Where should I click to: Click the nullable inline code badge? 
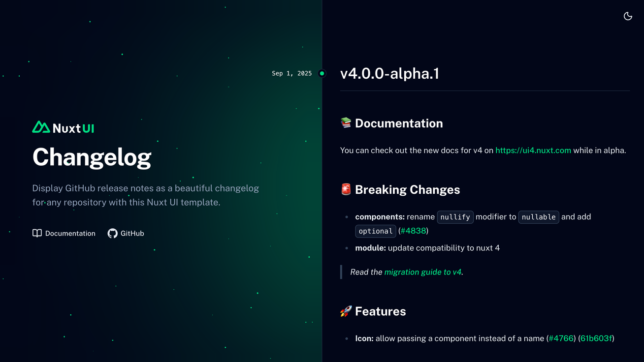tap(539, 217)
